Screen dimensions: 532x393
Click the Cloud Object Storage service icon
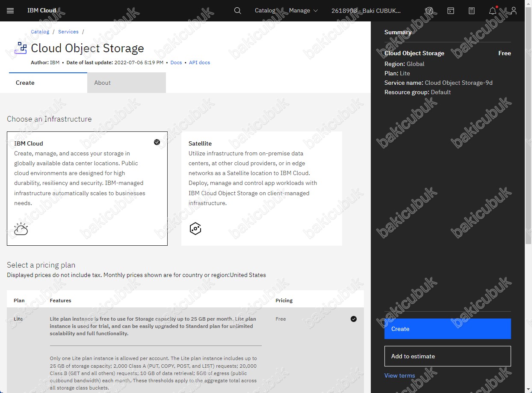21,48
